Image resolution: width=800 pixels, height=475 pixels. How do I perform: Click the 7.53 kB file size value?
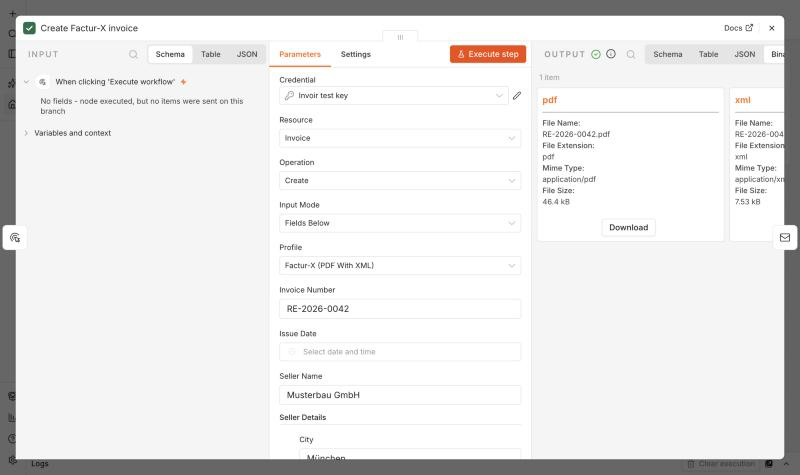pos(747,202)
